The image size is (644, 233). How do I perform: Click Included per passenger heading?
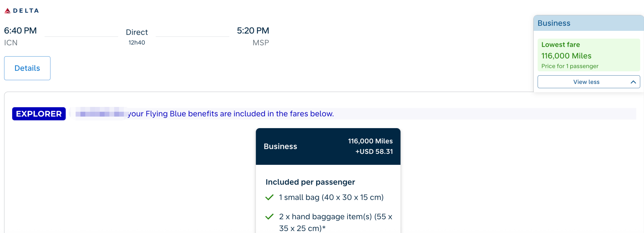[x=310, y=182]
